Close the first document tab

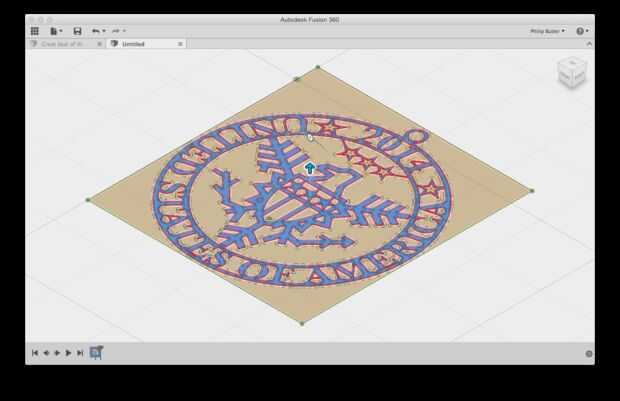click(x=100, y=44)
